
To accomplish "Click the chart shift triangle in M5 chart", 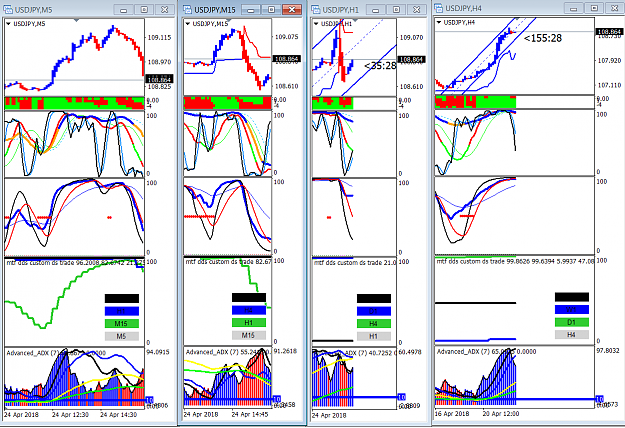I will pos(76,20).
